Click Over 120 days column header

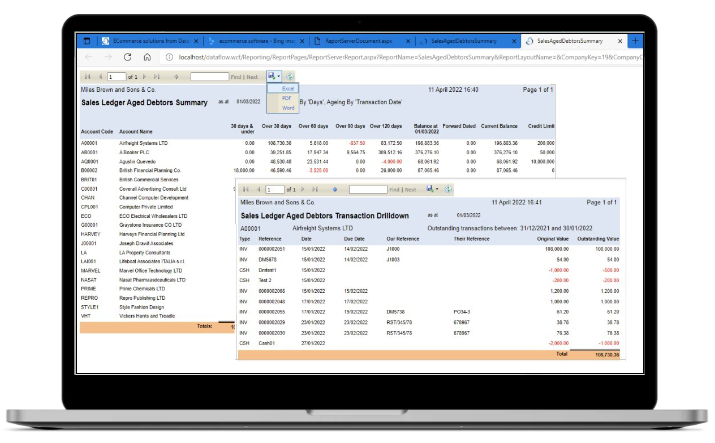pyautogui.click(x=386, y=126)
